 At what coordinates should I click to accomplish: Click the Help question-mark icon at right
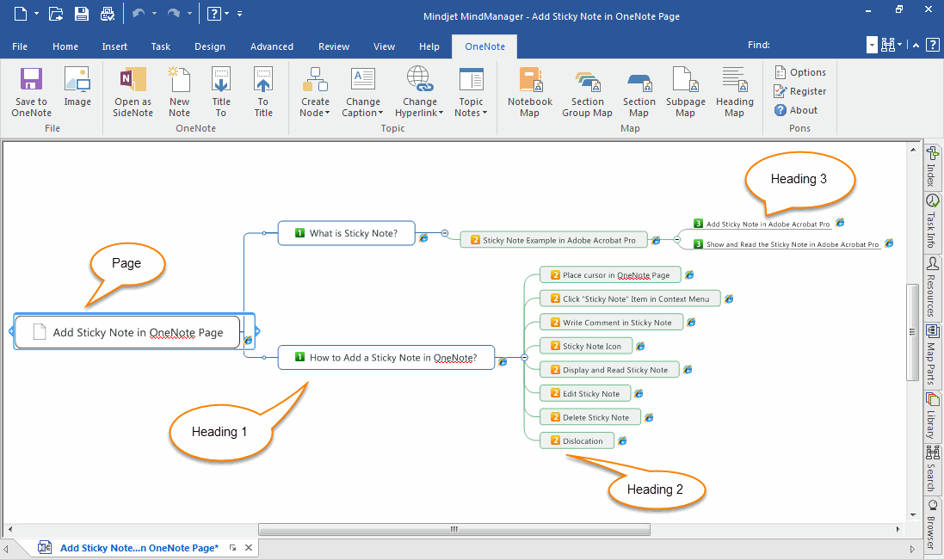click(932, 45)
